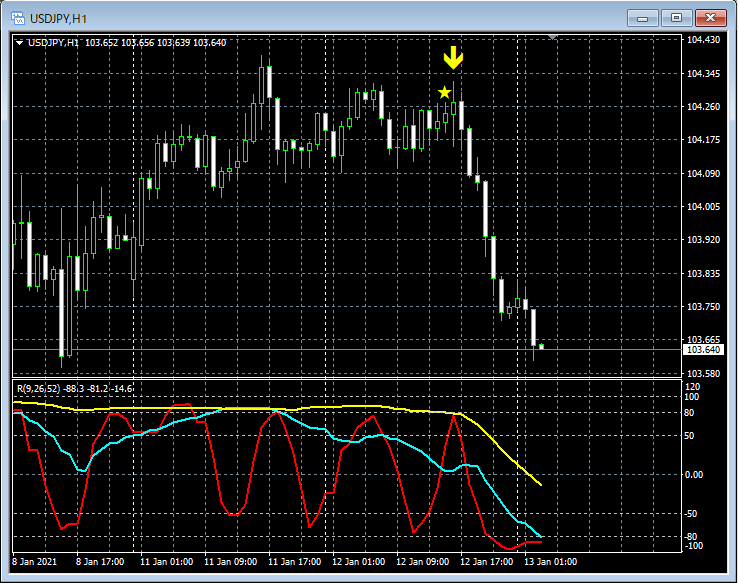Click the 0.00 level on indicator scale
Screen dimensions: 739x583
pos(694,474)
